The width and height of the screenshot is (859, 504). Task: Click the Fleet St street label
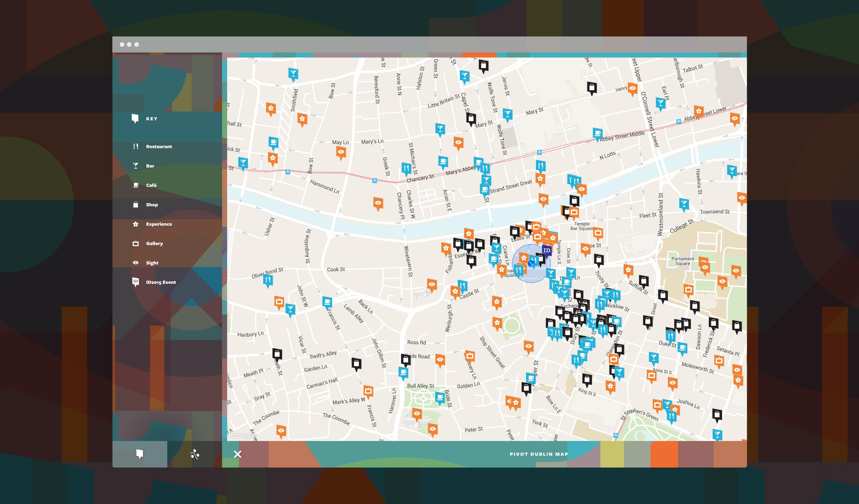click(x=648, y=215)
